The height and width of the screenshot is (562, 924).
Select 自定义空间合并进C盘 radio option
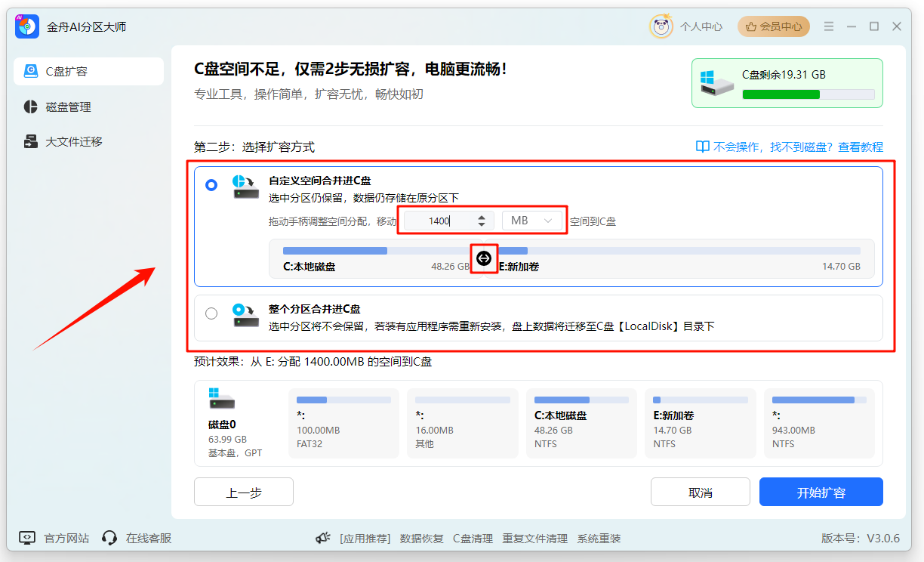coord(211,185)
